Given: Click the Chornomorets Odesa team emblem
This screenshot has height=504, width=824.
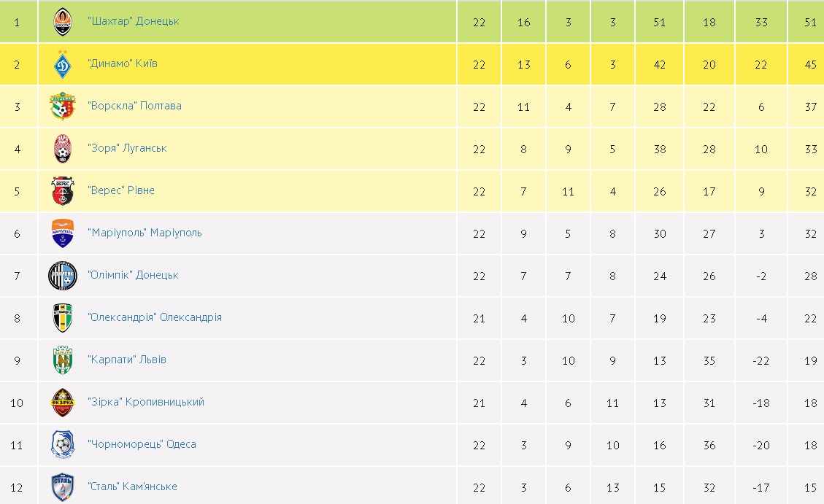Looking at the screenshot, I should pyautogui.click(x=63, y=445).
